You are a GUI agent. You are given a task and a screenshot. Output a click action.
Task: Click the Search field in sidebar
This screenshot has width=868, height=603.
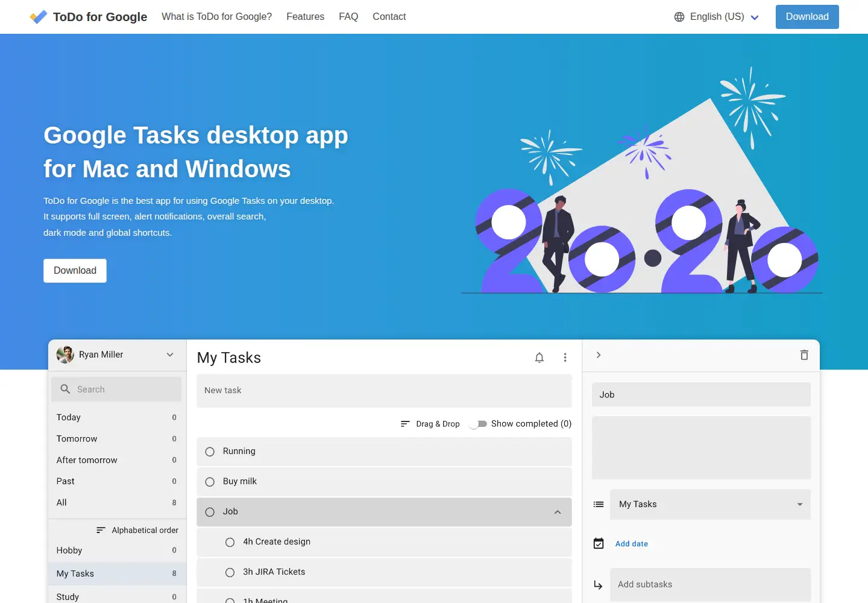[x=116, y=390]
